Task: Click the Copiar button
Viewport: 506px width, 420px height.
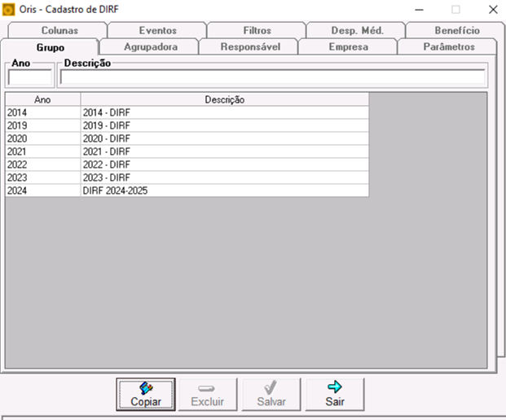Action: coord(146,394)
